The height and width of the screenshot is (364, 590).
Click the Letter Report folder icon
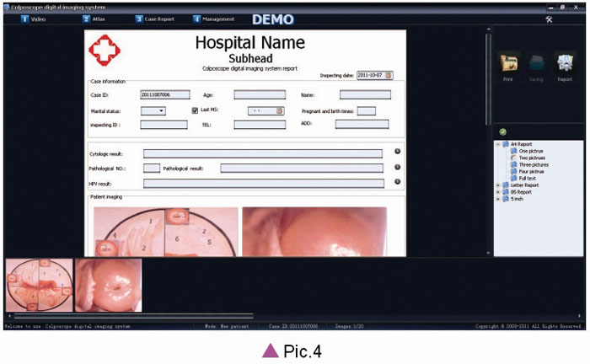coord(506,185)
